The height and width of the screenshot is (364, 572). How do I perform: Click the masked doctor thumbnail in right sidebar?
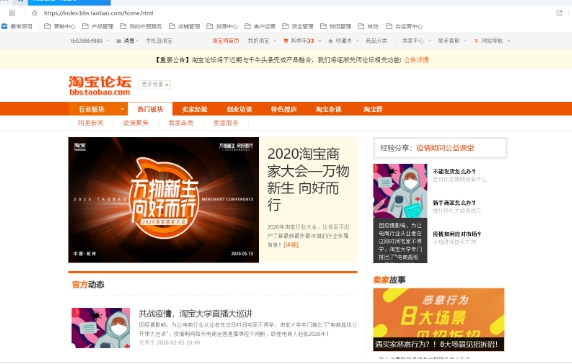[x=400, y=191]
